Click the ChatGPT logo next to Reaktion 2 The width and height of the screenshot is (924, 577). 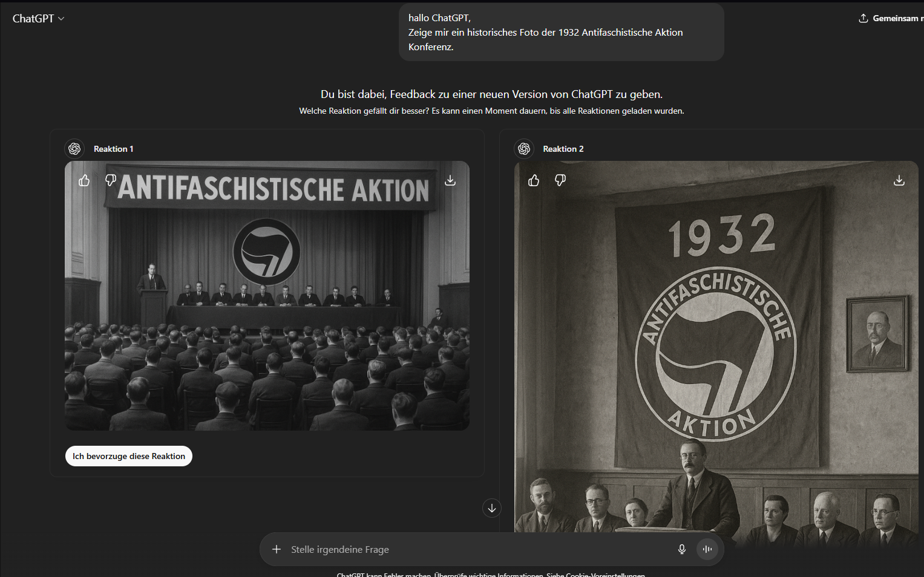[x=524, y=149]
